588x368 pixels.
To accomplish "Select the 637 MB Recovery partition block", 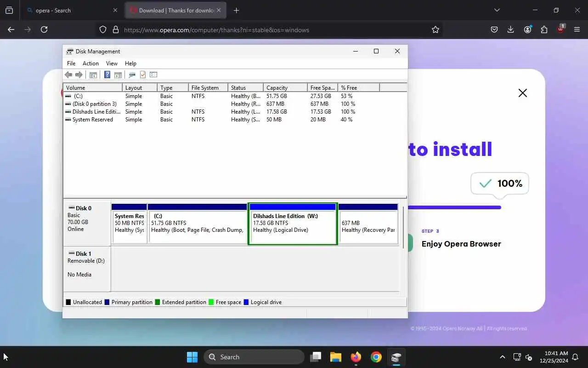I will [368, 224].
